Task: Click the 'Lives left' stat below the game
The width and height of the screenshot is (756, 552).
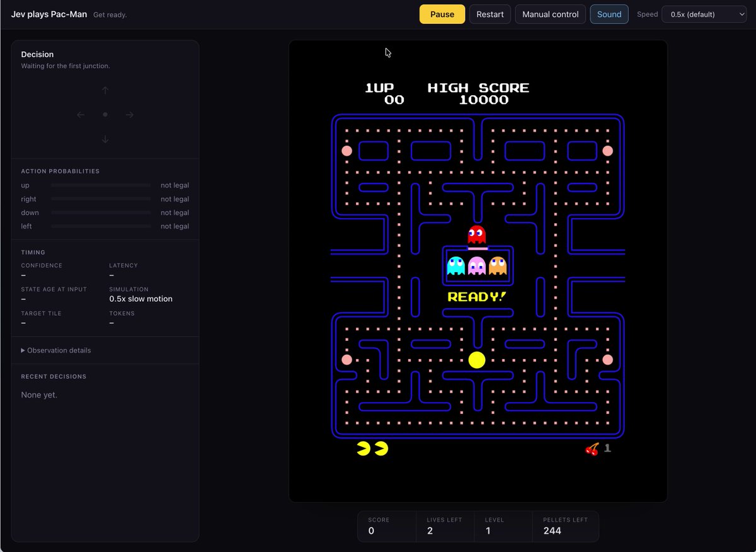Action: 445,526
